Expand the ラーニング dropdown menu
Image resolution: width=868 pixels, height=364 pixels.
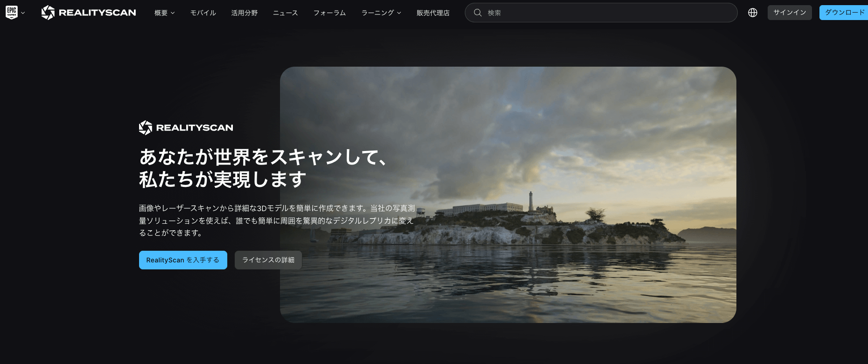pyautogui.click(x=381, y=13)
